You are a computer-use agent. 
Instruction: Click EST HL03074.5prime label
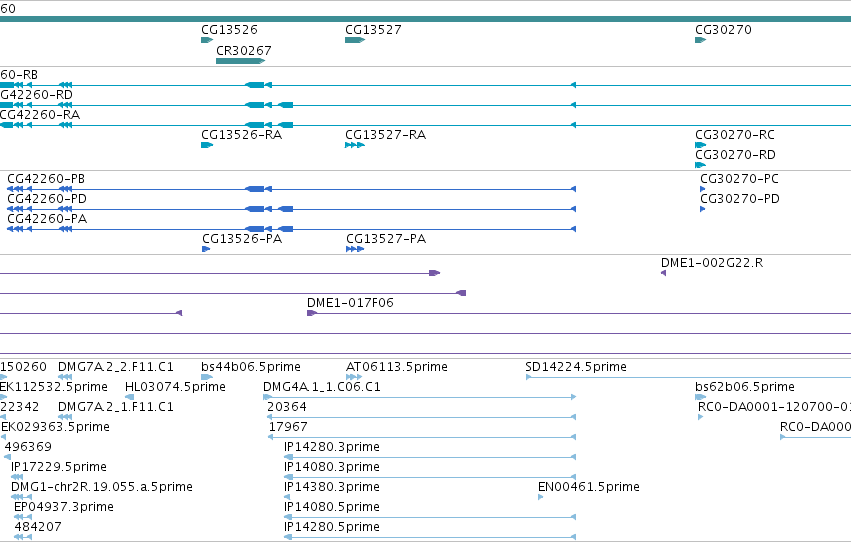pyautogui.click(x=175, y=387)
